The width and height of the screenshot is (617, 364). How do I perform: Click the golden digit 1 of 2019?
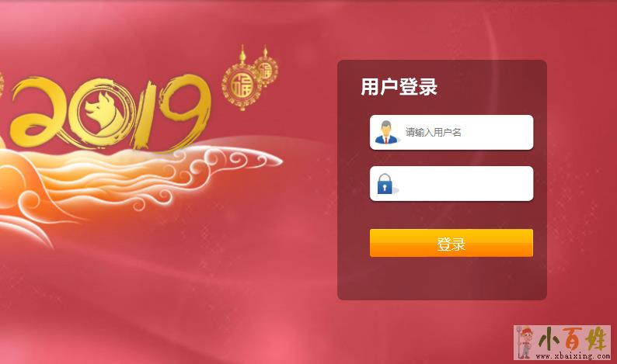click(x=144, y=115)
